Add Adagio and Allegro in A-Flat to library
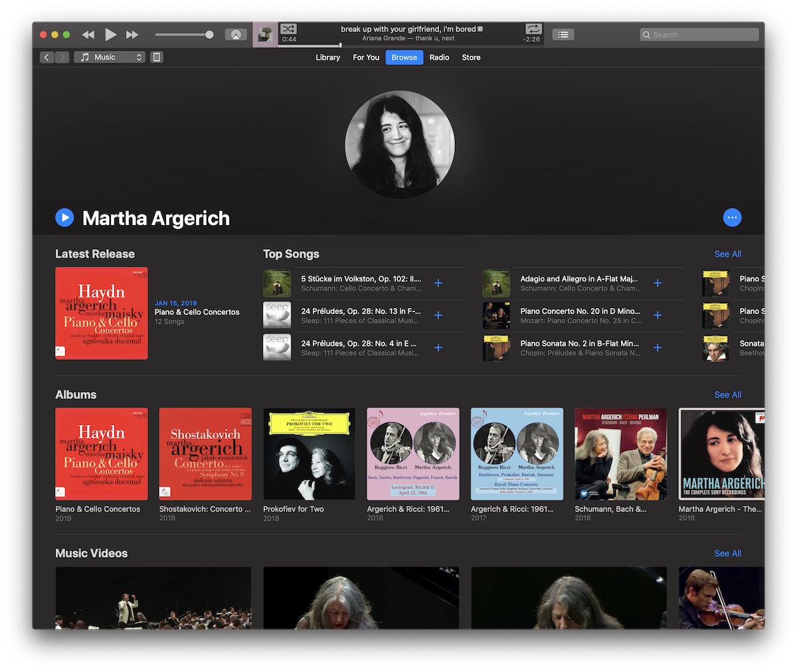 coord(658,284)
